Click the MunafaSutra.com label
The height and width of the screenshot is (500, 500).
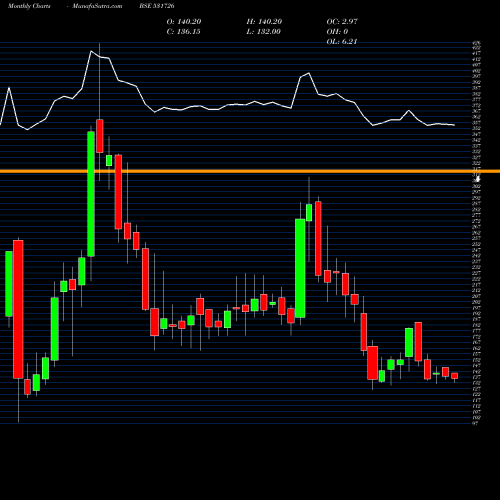pyautogui.click(x=97, y=6)
